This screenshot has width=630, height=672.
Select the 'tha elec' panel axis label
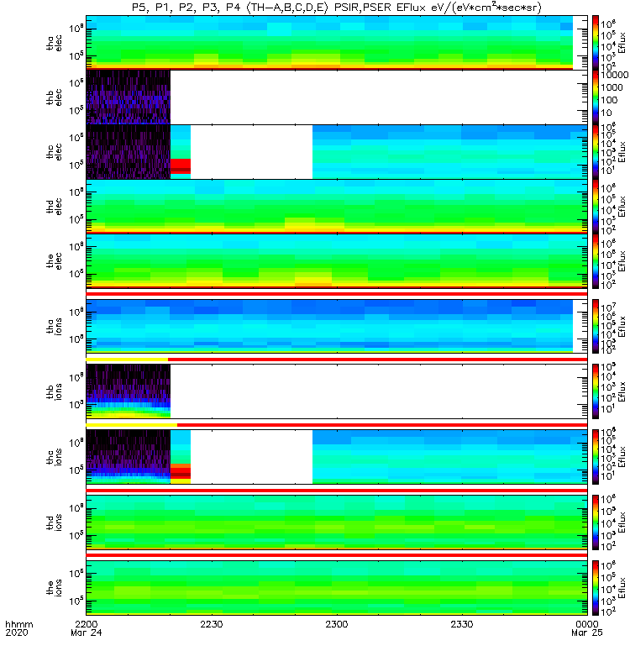click(55, 43)
